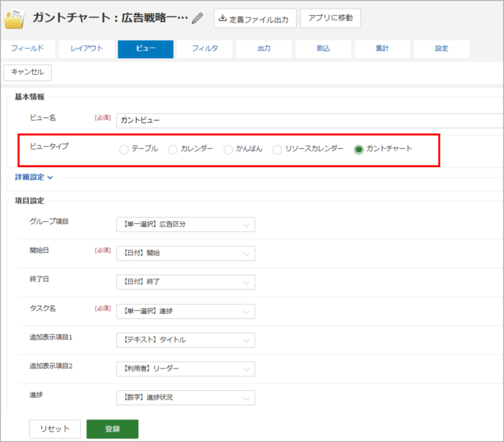
Task: Open the 取込 tab
Action: 323,49
